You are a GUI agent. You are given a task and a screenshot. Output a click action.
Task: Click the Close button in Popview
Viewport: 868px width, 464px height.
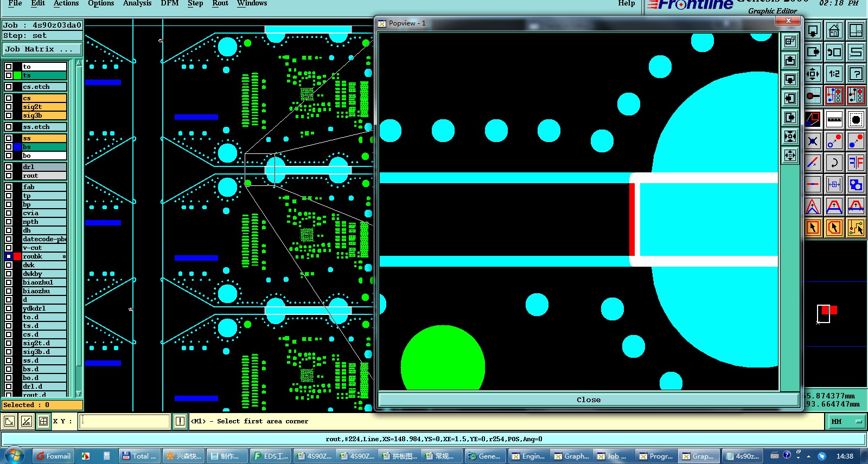(x=589, y=399)
